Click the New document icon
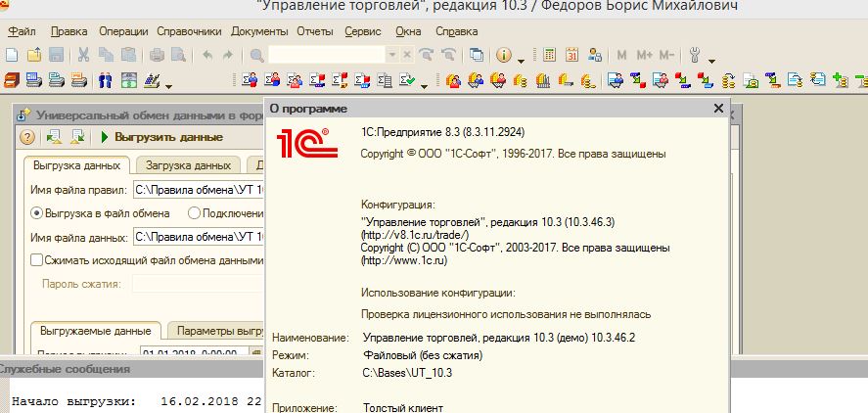 [12, 55]
